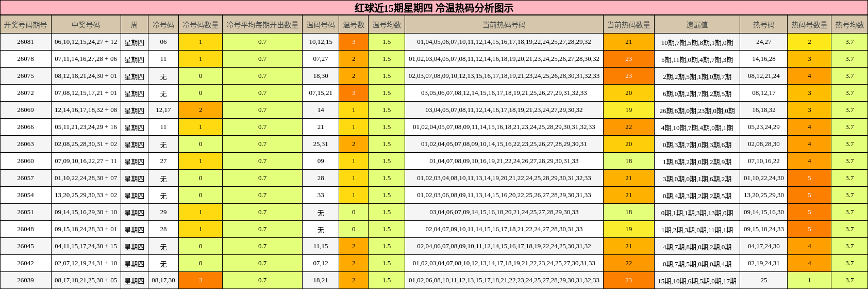Click winning numbers 07,09,10,16,22,27 + 11

86,161
